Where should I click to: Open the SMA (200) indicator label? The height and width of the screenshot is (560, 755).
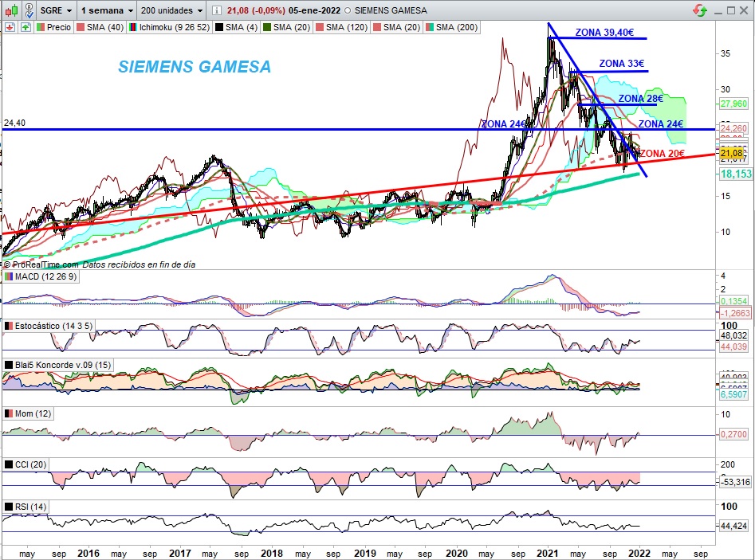click(x=452, y=27)
